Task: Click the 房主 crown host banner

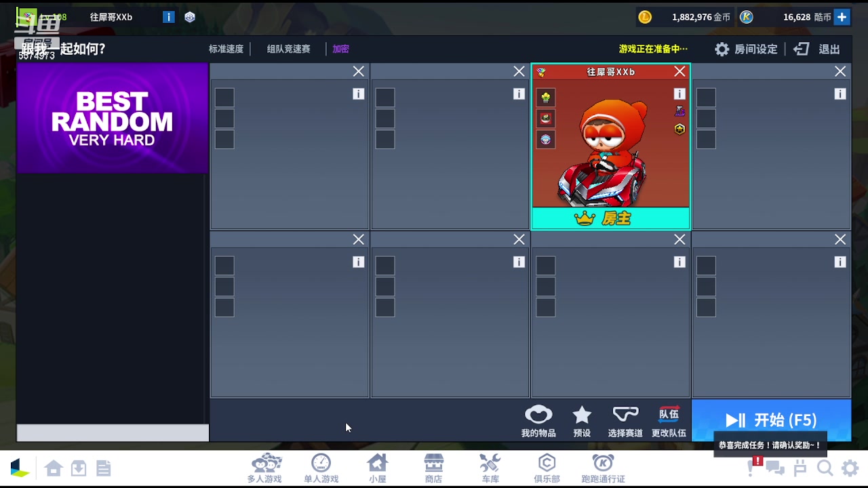Action: pyautogui.click(x=610, y=218)
